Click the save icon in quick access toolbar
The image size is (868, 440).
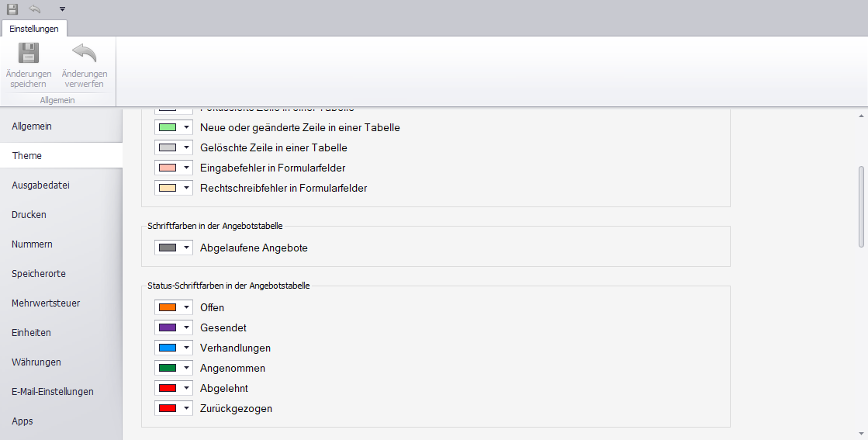[12, 9]
